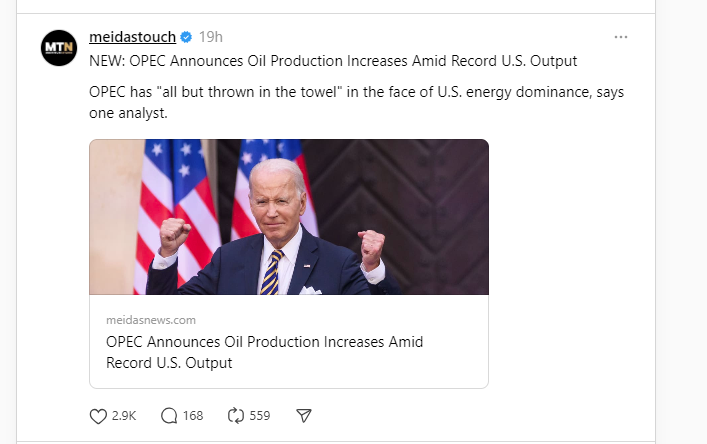Screen dimensions: 707x444
Task: Repost using the repost arrows icon
Action: coord(237,415)
